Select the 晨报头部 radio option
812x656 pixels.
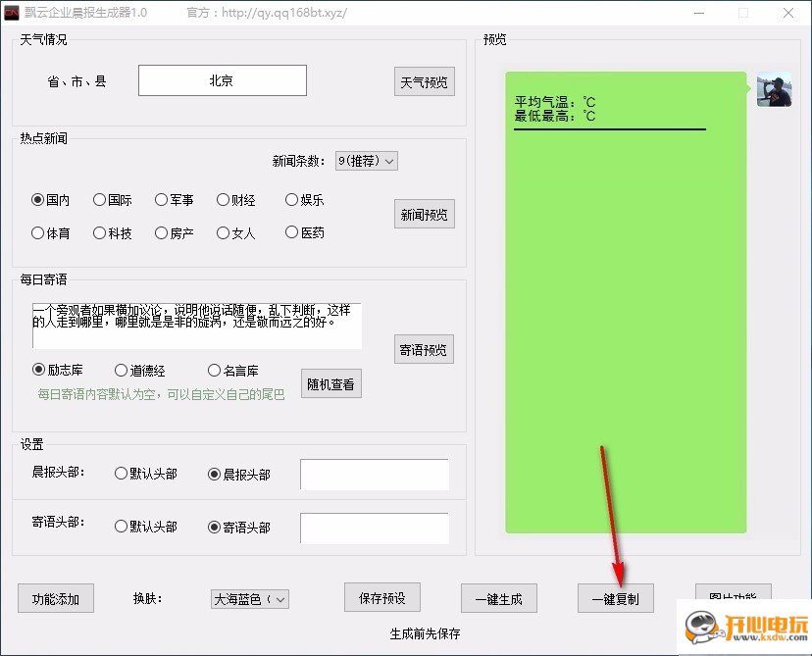238,475
